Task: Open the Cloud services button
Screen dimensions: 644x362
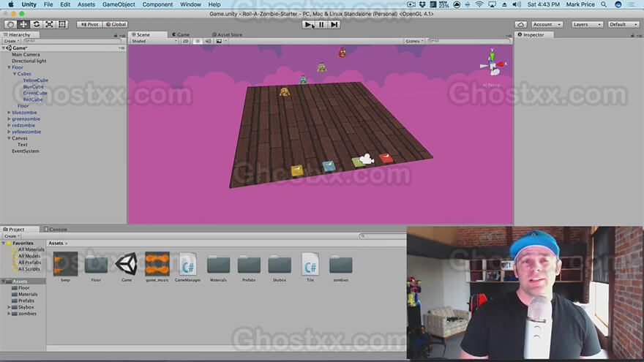Action: click(521, 25)
